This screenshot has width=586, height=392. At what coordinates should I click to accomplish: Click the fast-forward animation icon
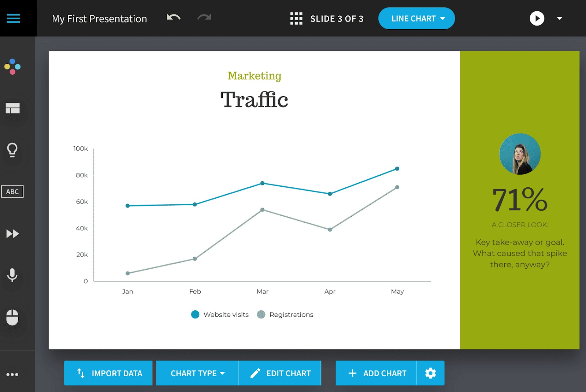click(x=12, y=234)
